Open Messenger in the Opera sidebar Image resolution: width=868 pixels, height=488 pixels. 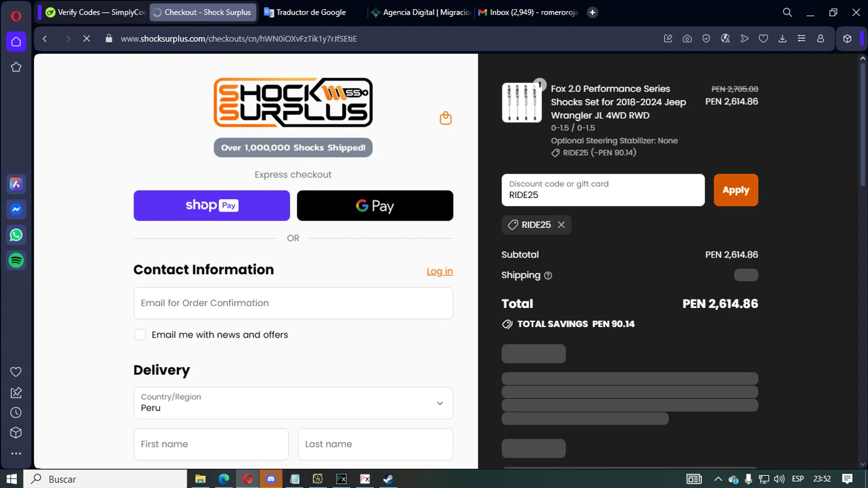(x=16, y=210)
